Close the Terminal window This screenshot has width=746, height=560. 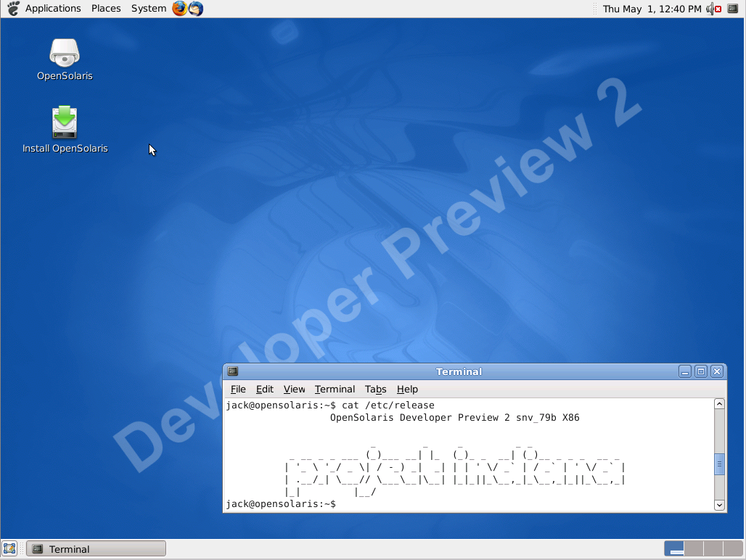(717, 371)
